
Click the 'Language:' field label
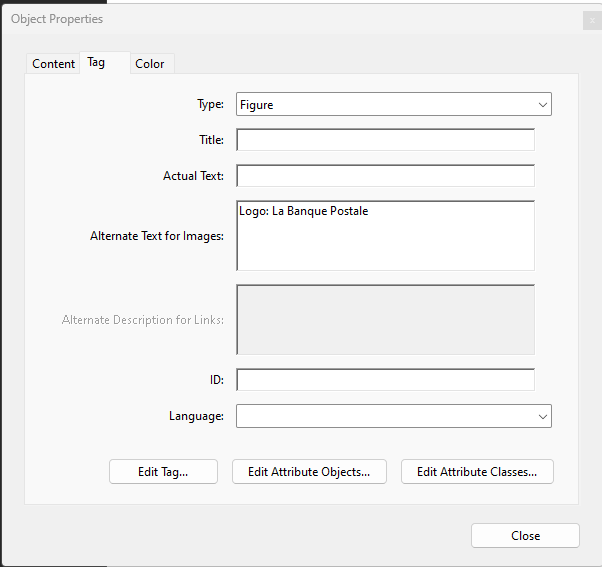(x=196, y=416)
